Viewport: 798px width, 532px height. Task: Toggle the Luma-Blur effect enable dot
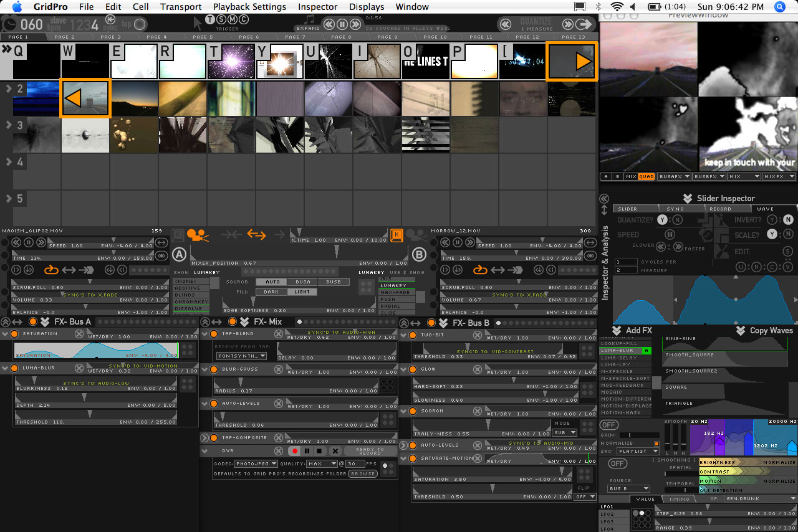tap(14, 368)
